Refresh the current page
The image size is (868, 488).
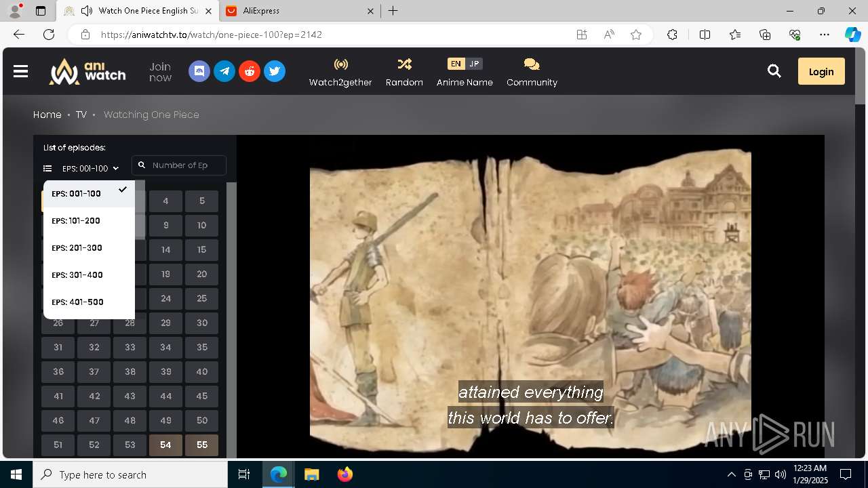49,35
